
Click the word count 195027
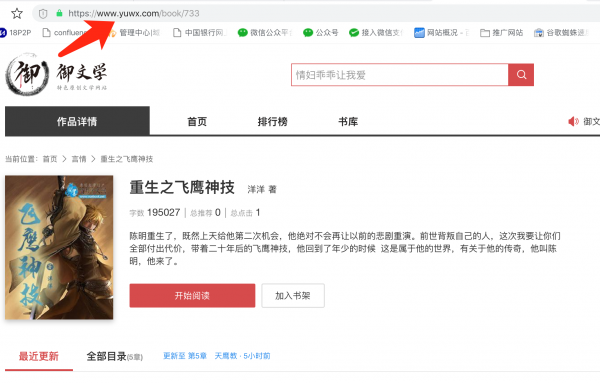tap(155, 213)
